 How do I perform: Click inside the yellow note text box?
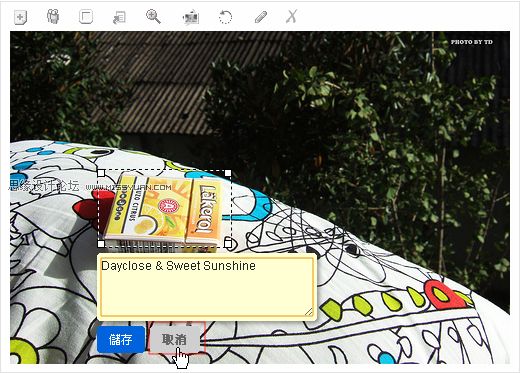207,287
